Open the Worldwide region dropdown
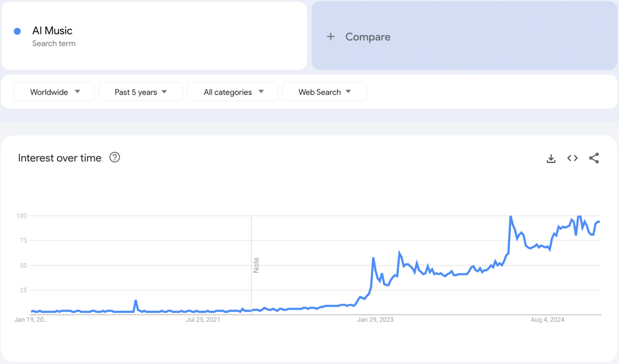Viewport: 619px width, 364px height. point(54,92)
